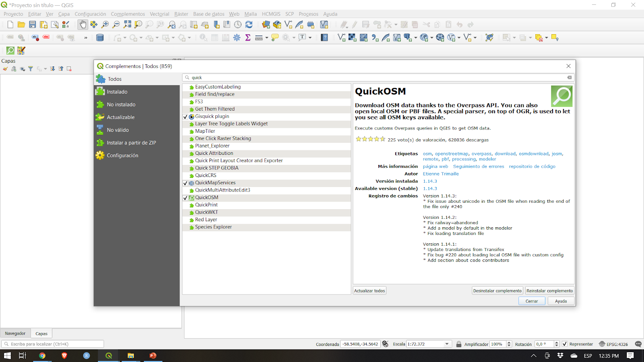Select the Instalado plugins category

(137, 92)
